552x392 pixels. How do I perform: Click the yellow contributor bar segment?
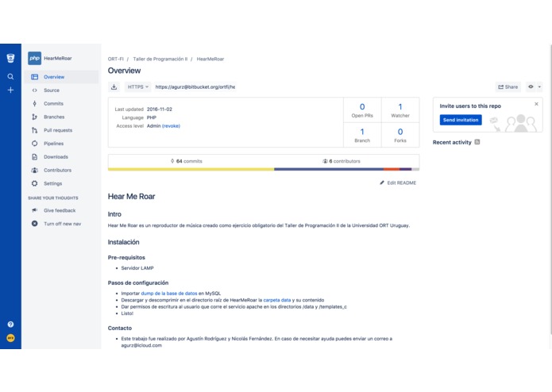click(x=191, y=169)
